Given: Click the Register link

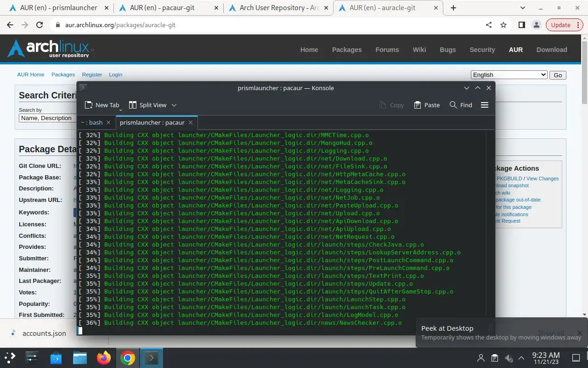Looking at the screenshot, I should [92, 75].
